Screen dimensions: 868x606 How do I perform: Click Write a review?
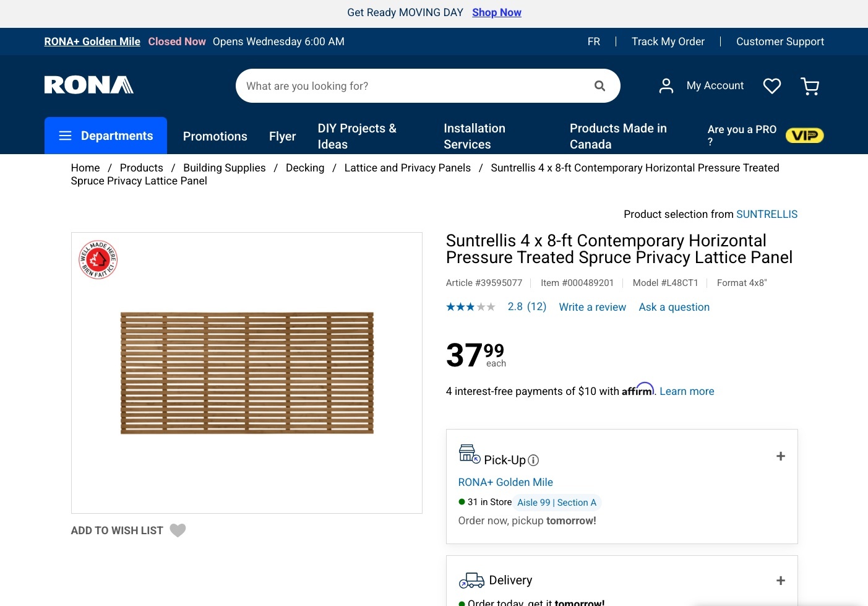pyautogui.click(x=593, y=307)
